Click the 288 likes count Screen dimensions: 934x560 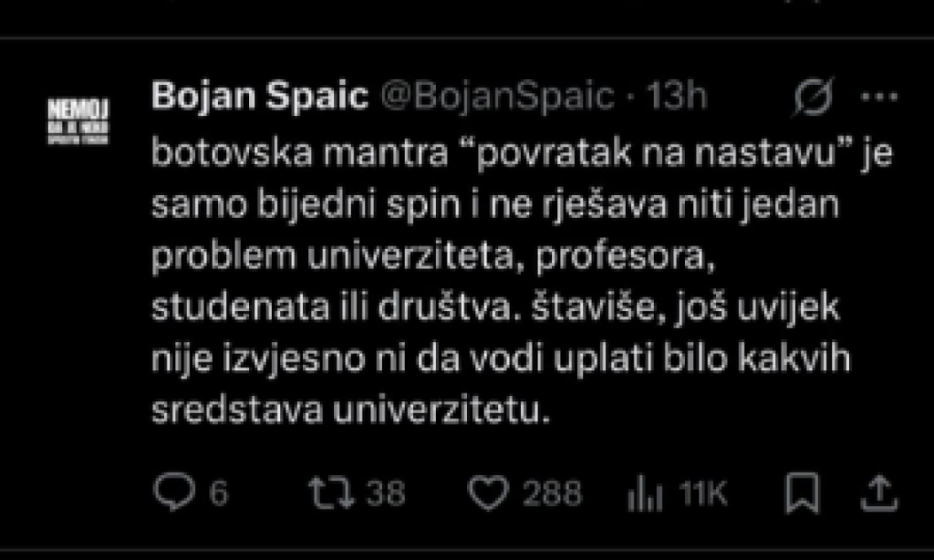(552, 494)
